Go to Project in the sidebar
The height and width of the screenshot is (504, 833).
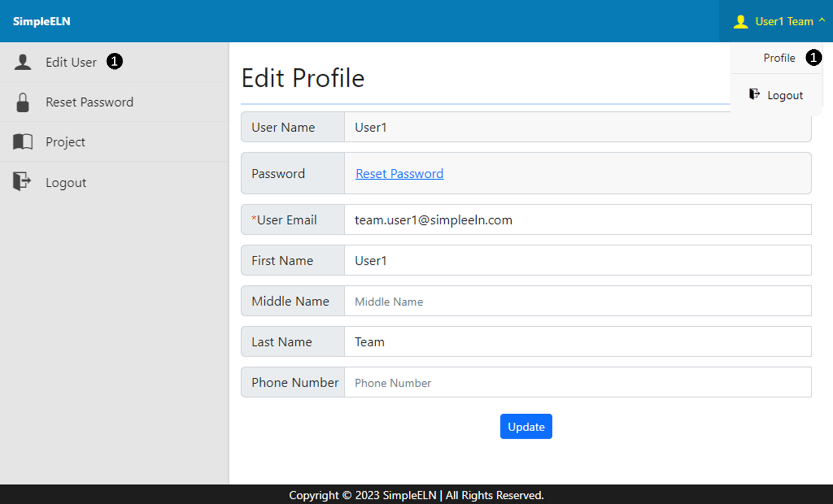65,142
